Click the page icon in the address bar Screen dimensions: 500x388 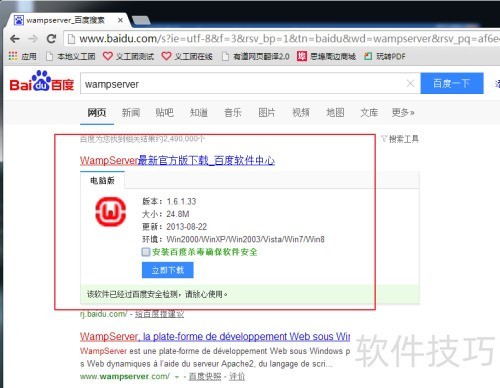coord(71,39)
